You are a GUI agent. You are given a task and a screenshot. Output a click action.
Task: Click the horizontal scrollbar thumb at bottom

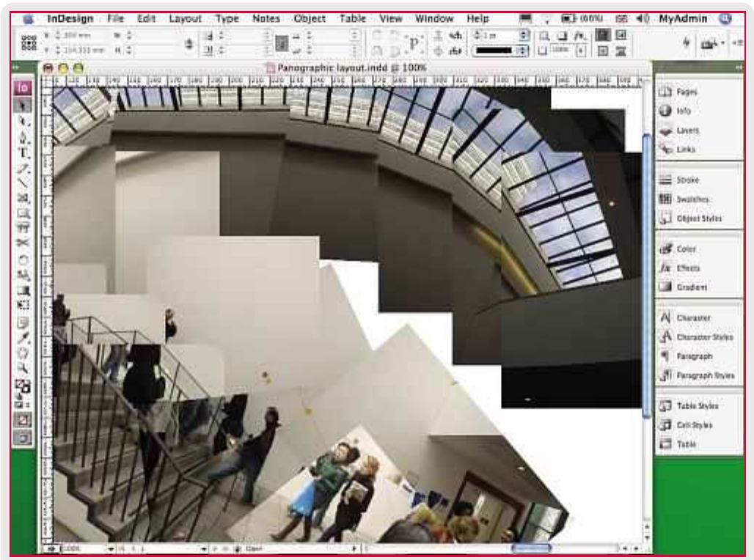(531, 548)
